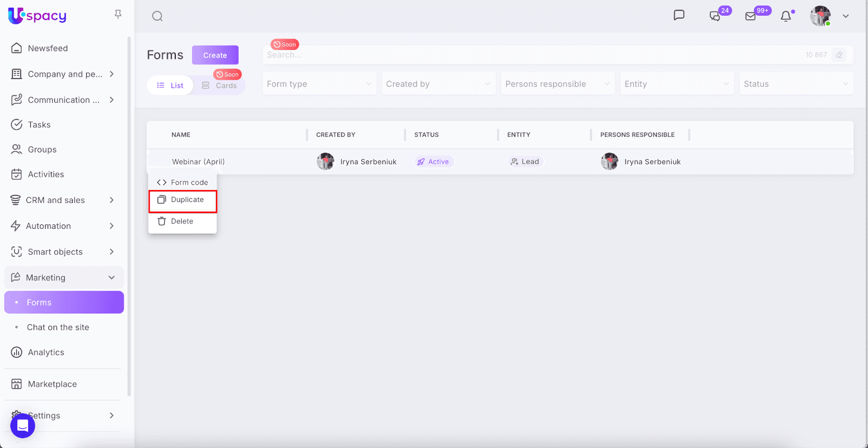Open the Entity filter dropdown

[677, 84]
